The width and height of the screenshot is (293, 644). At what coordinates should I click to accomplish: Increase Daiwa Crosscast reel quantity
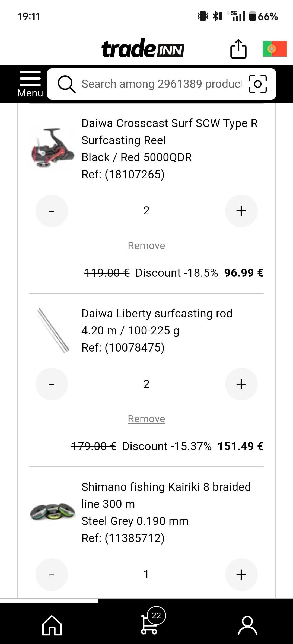tap(241, 211)
